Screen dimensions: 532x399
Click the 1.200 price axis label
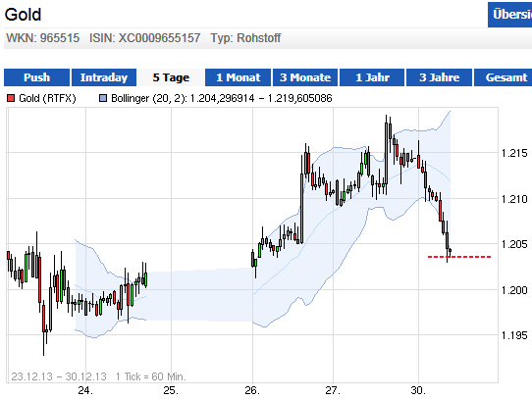tap(514, 290)
